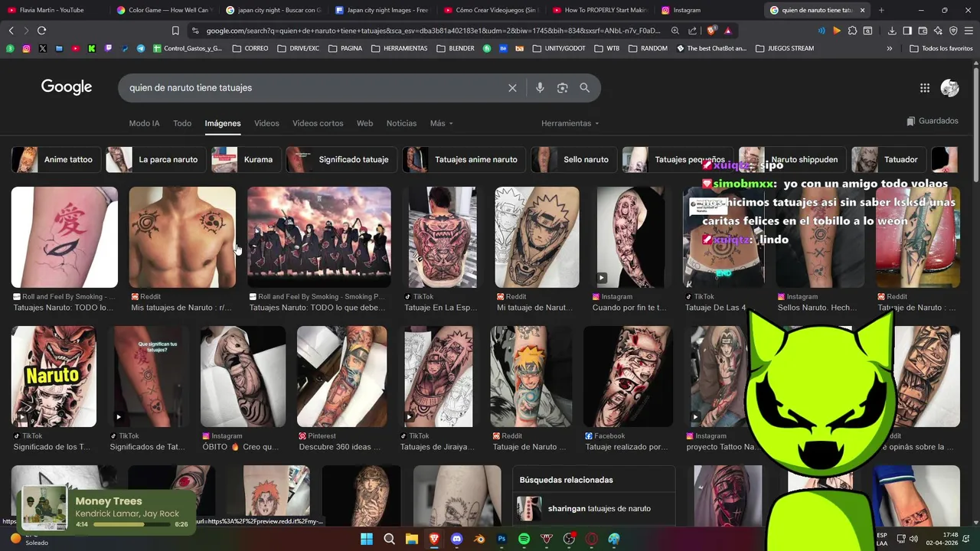Open the Twitch bookmark icon
The image size is (980, 551).
coord(108,48)
